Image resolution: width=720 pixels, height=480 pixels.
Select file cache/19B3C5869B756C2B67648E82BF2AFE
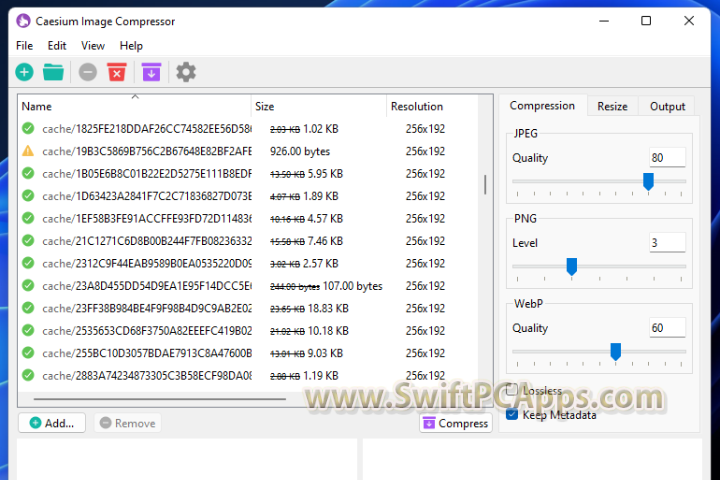pos(146,151)
